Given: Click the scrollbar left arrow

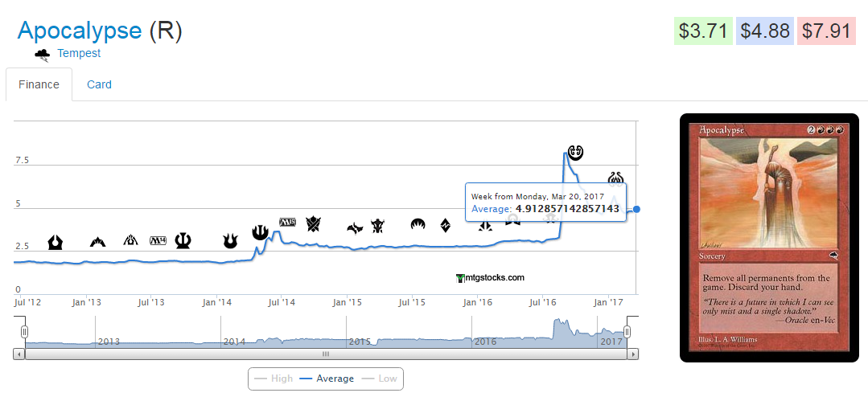Looking at the screenshot, I should click(x=19, y=354).
